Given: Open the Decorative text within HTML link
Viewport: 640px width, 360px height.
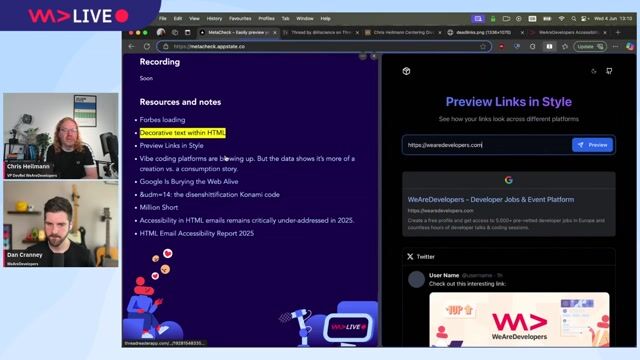Looking at the screenshot, I should click(182, 133).
